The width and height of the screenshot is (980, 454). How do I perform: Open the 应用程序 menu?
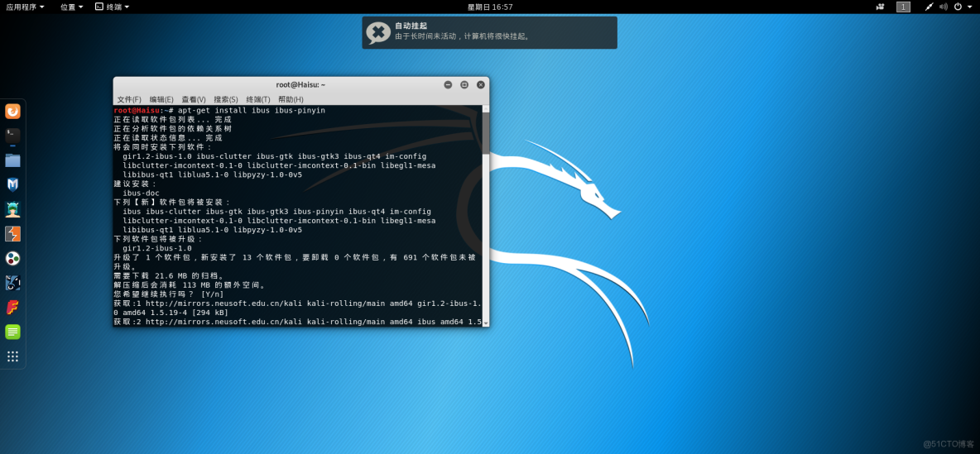point(26,7)
